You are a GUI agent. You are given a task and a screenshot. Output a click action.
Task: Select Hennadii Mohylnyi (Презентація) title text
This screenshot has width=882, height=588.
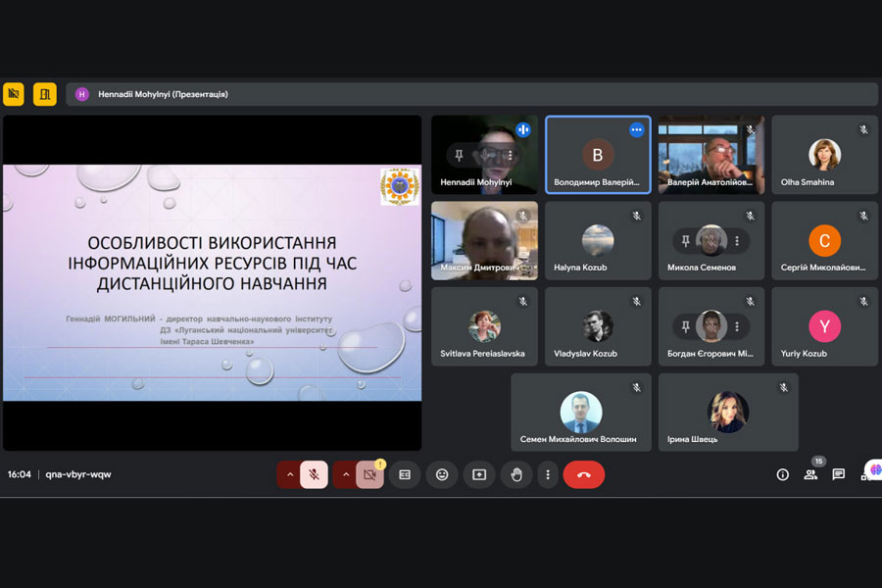[163, 94]
